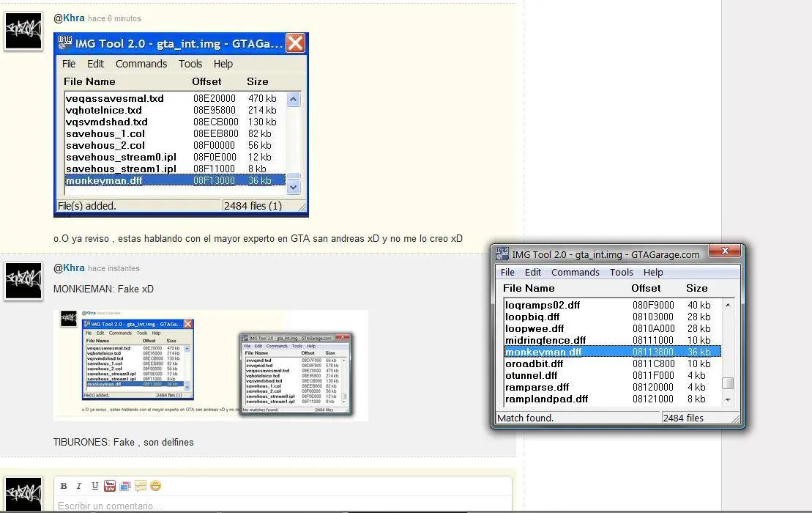Click scroll-down arrow in floating IMG Tool list
This screenshot has height=513, width=812.
point(728,399)
